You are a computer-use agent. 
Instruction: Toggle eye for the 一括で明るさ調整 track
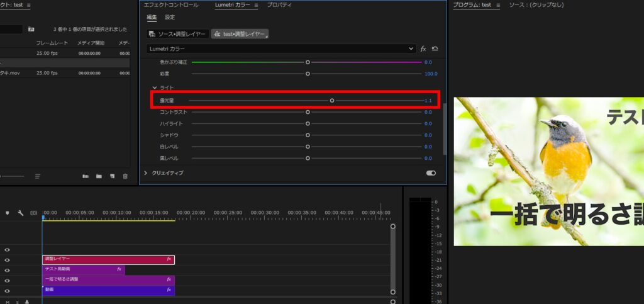click(x=8, y=281)
